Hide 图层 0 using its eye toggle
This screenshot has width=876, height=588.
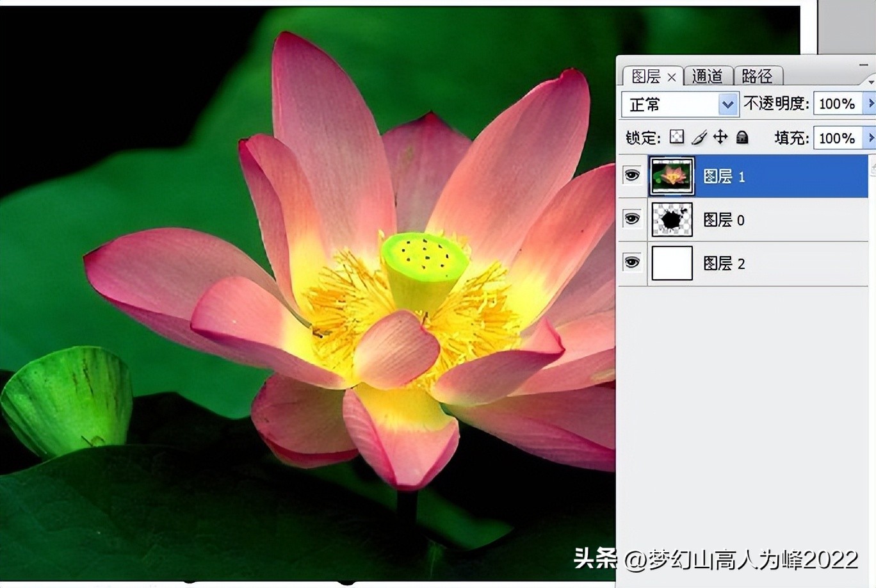point(632,218)
